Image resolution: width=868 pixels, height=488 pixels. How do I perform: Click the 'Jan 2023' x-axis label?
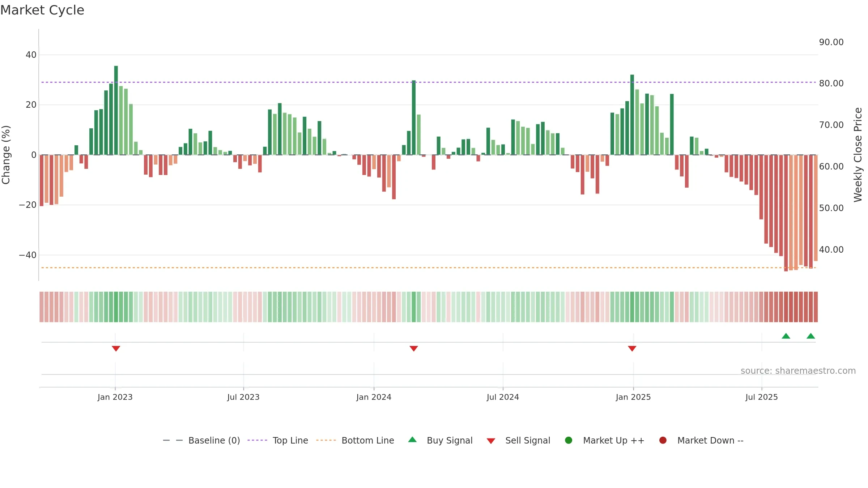[x=115, y=397]
